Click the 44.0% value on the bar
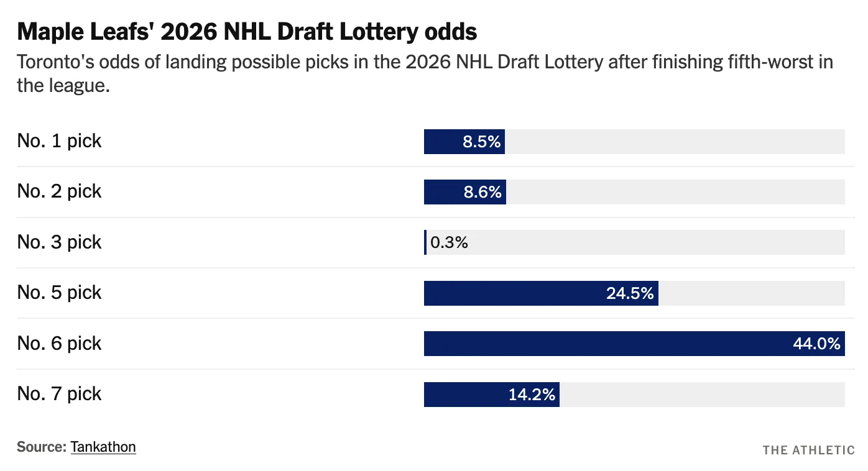 click(816, 344)
